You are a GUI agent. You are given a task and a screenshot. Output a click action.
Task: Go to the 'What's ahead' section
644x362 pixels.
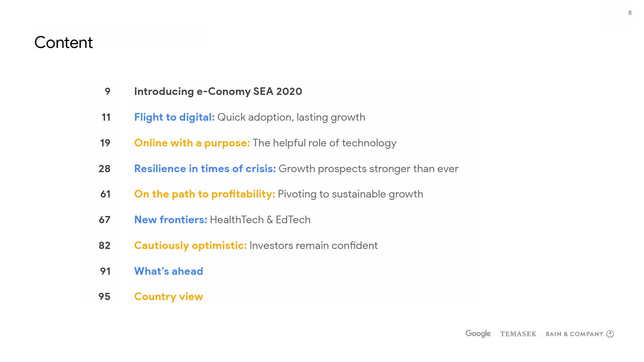click(x=168, y=271)
